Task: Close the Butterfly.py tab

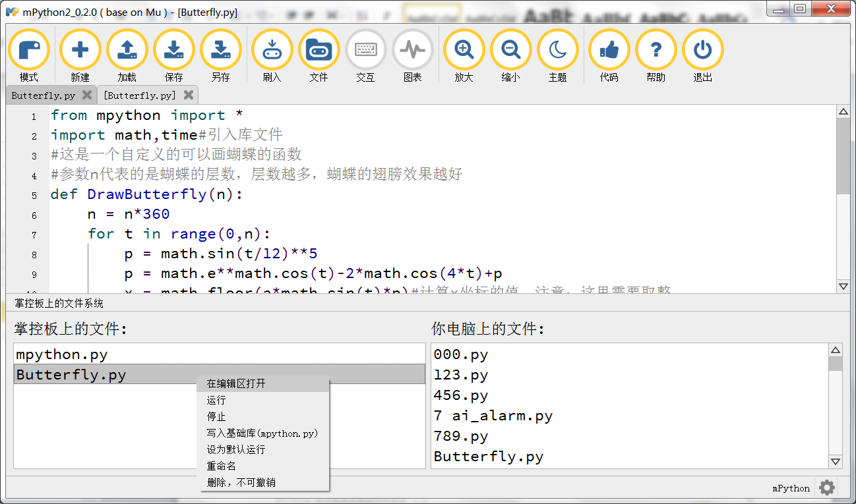Action: pyautogui.click(x=86, y=96)
